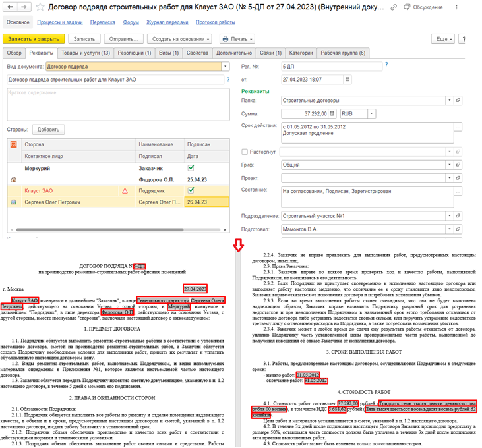Click scrollbar left arrow in Стороны table

pyautogui.click(x=12, y=230)
